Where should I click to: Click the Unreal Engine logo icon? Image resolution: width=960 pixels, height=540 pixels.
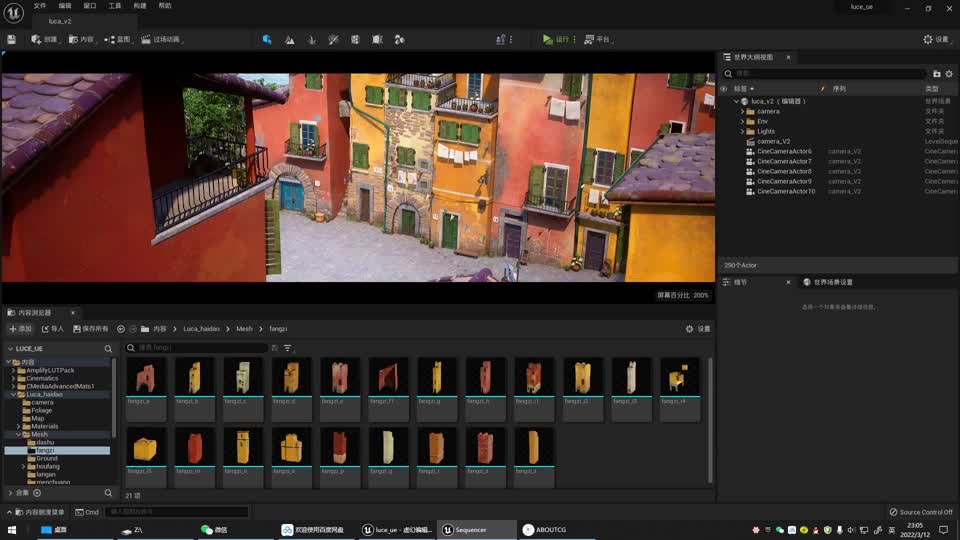(x=13, y=12)
